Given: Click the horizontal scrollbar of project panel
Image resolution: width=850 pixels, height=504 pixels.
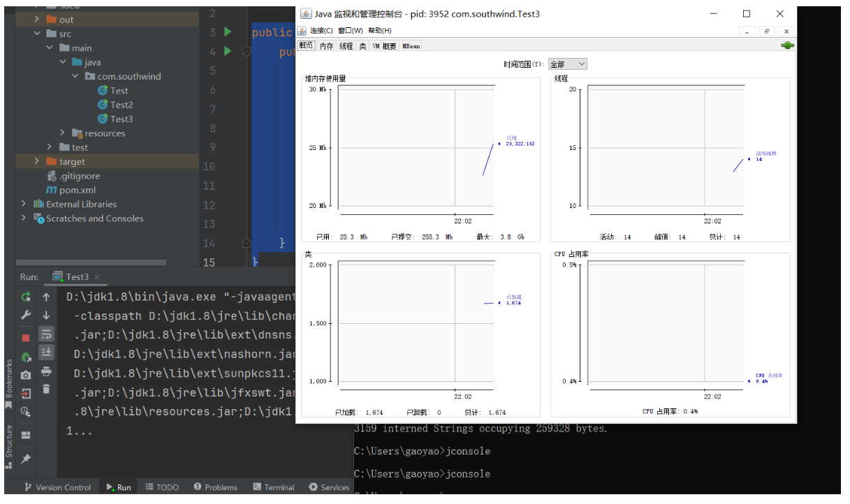Looking at the screenshot, I should pyautogui.click(x=91, y=262).
